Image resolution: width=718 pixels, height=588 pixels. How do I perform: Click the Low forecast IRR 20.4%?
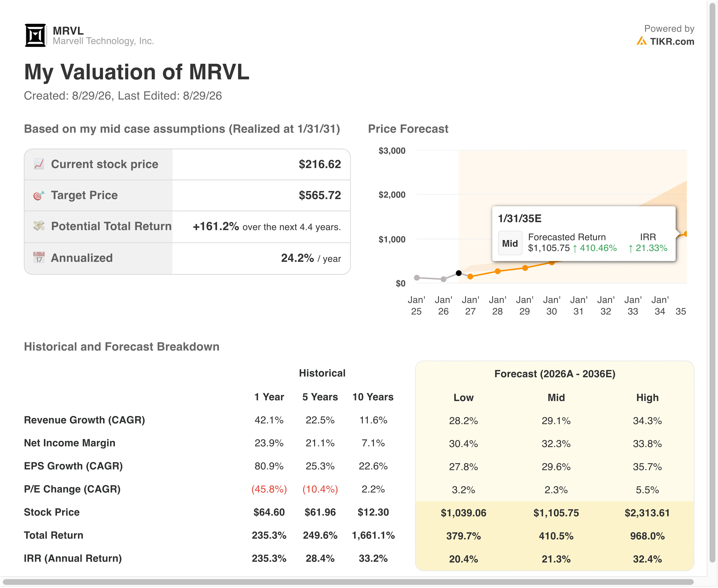[463, 559]
